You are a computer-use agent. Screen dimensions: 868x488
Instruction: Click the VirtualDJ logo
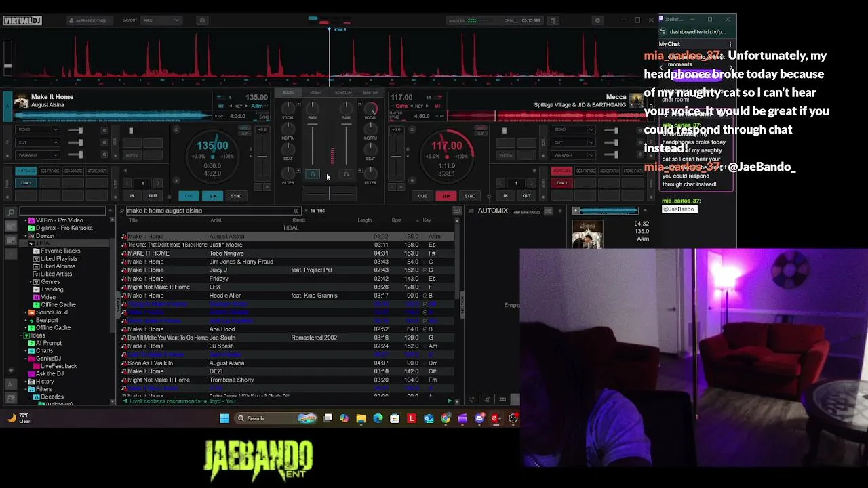[22, 20]
